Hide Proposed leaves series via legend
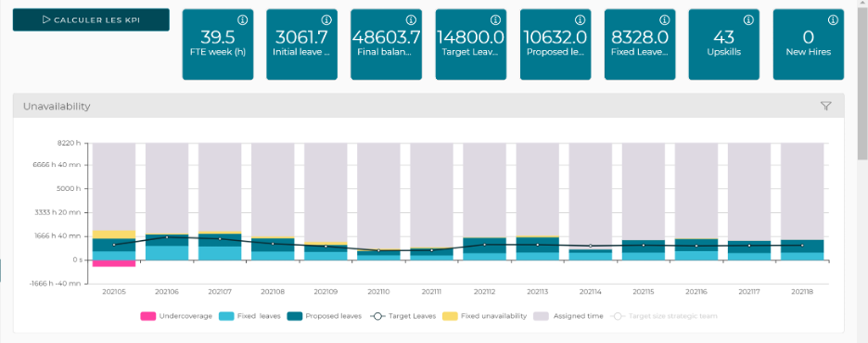The image size is (868, 343). tap(325, 316)
